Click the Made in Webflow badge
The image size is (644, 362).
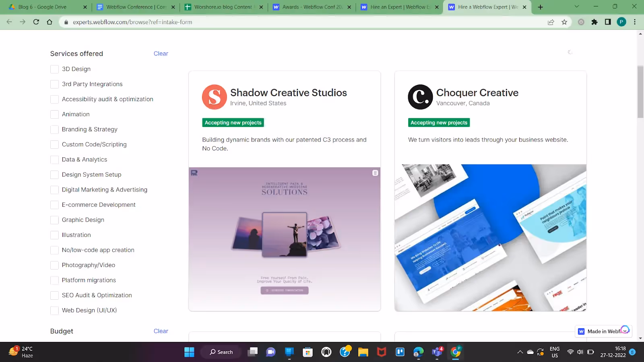(603, 331)
